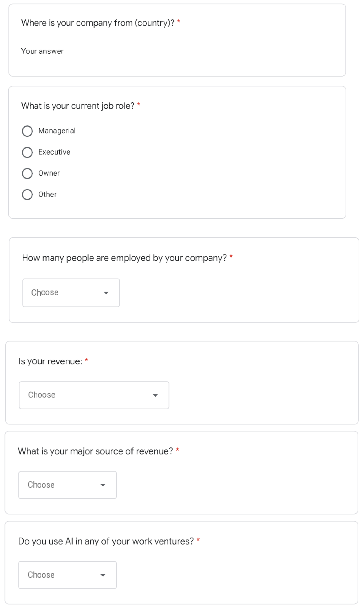Screen dimensions: 364x609
Task: Choose the radio circle beside Executive
Action: (x=27, y=152)
